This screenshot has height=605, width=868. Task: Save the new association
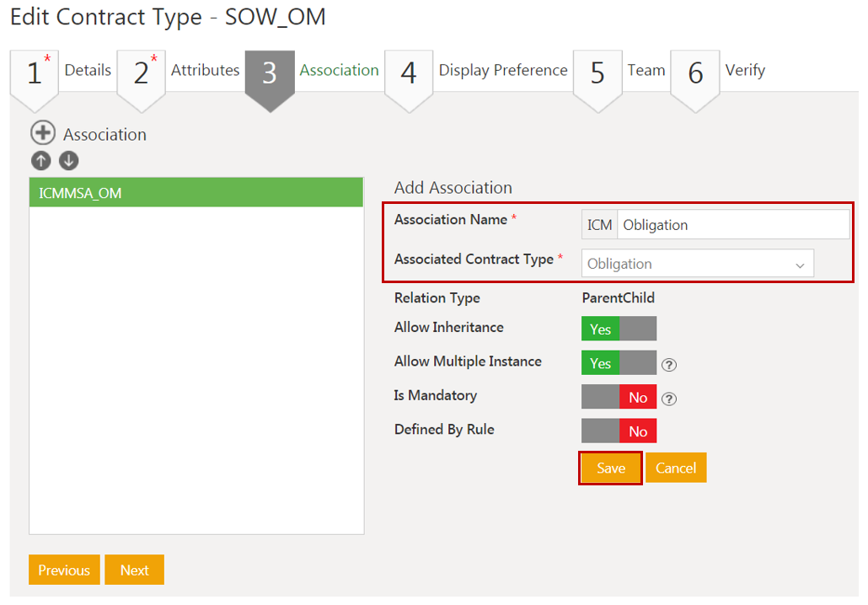click(x=611, y=468)
